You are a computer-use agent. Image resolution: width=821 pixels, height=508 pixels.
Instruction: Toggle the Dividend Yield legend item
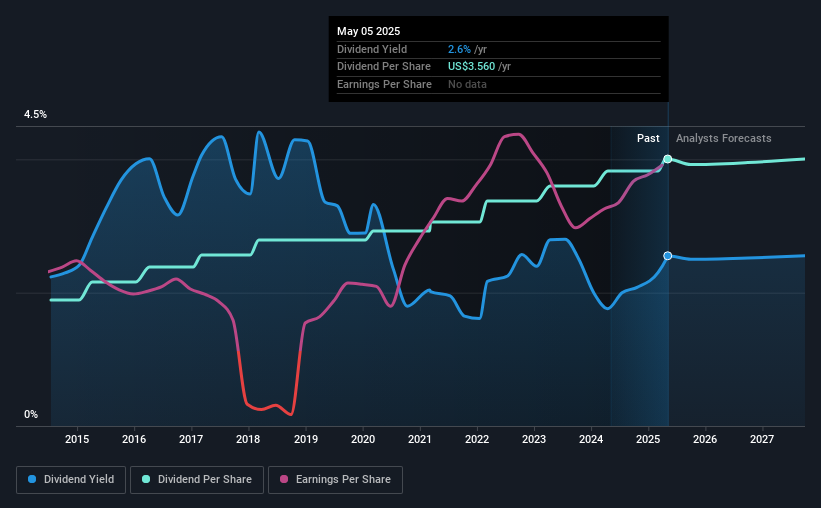[x=71, y=480]
